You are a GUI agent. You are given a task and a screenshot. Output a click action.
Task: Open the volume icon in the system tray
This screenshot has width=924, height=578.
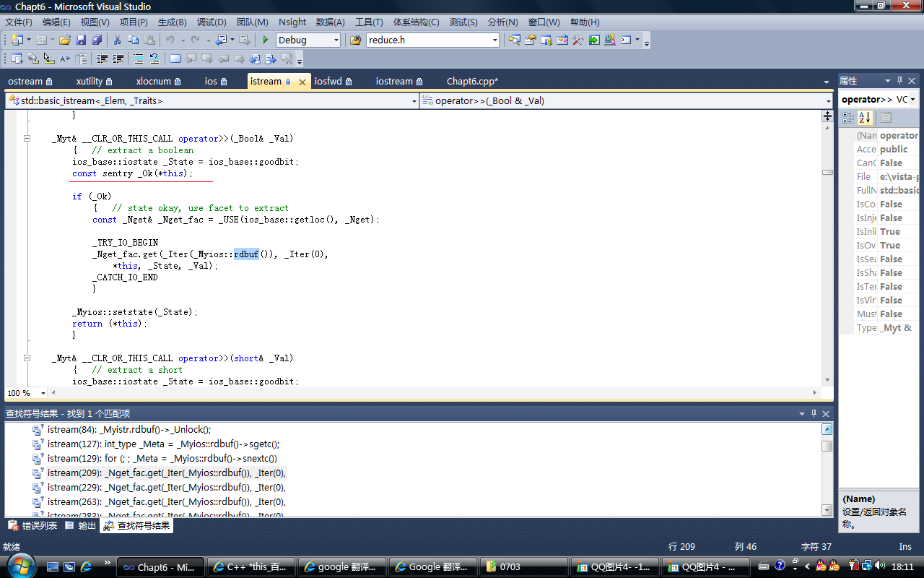click(x=879, y=566)
